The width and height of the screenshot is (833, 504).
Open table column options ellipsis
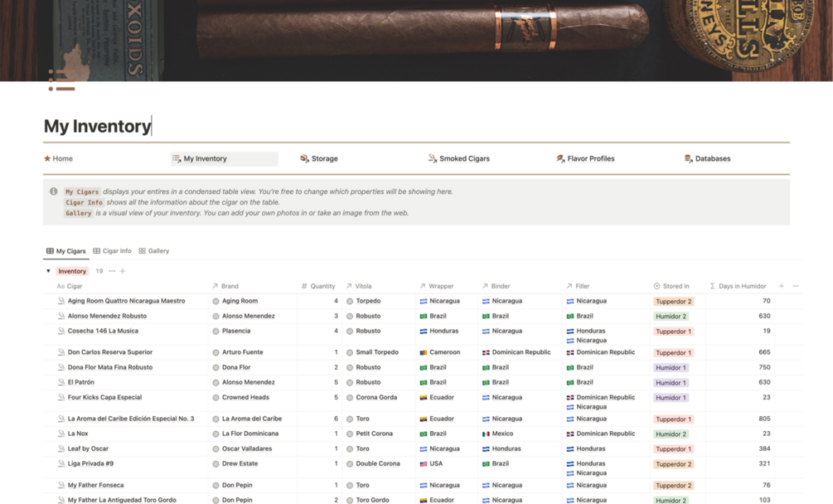tap(795, 286)
